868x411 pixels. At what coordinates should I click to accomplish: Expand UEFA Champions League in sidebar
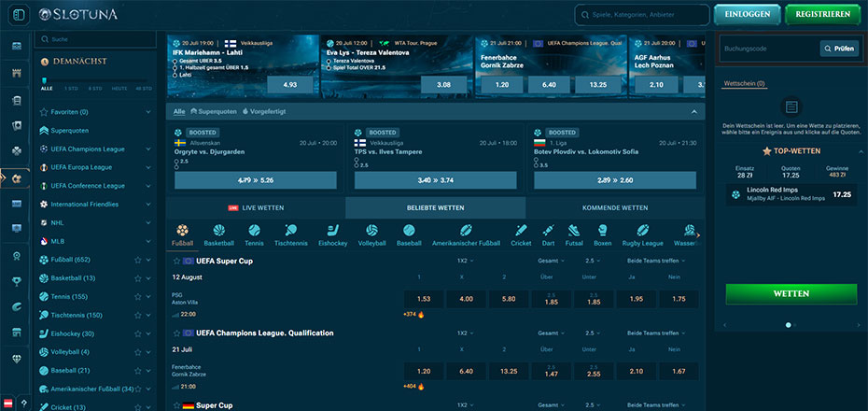pyautogui.click(x=147, y=149)
